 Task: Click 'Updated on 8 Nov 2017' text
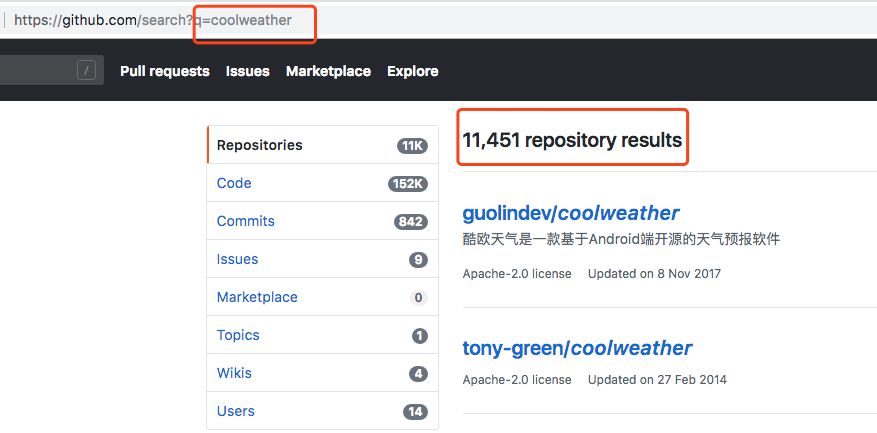[654, 274]
